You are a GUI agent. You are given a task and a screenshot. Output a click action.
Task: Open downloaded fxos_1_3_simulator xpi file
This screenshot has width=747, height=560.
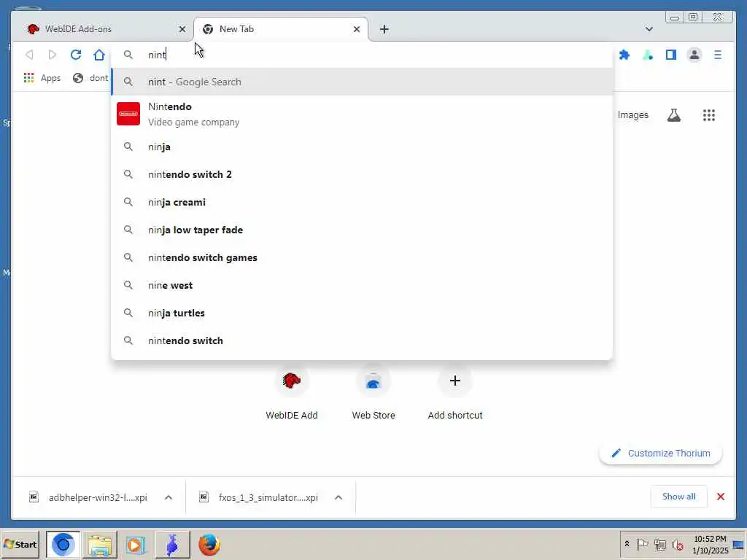(259, 497)
